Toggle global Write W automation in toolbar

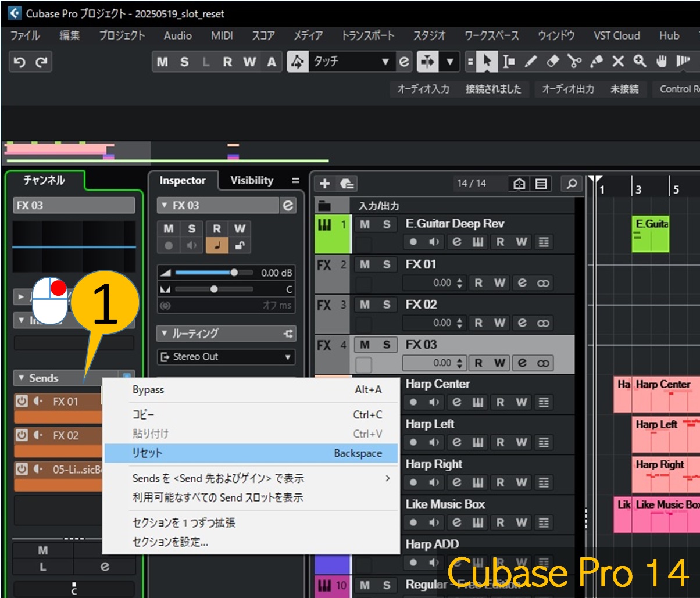click(249, 62)
